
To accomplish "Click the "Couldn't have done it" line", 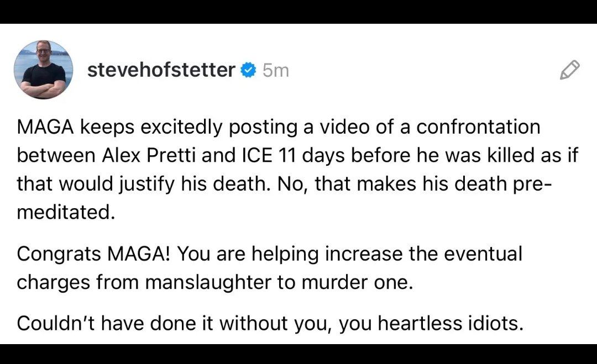I will click(269, 323).
